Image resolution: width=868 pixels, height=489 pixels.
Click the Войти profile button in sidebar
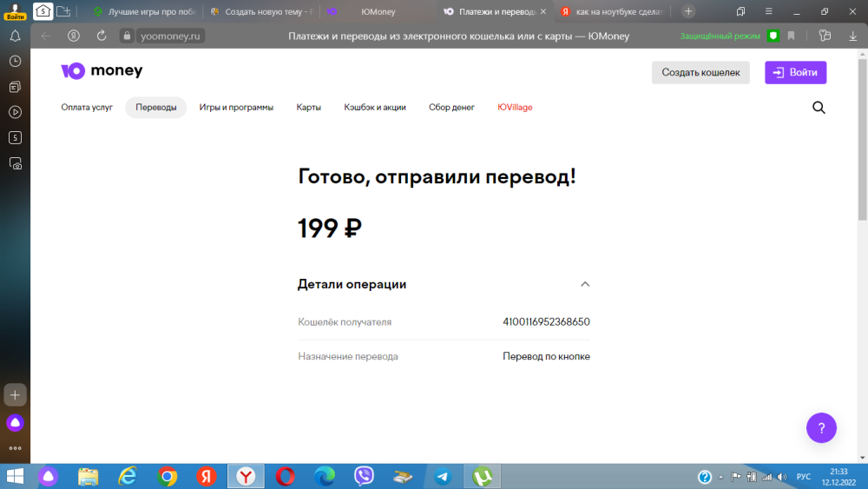(x=15, y=11)
